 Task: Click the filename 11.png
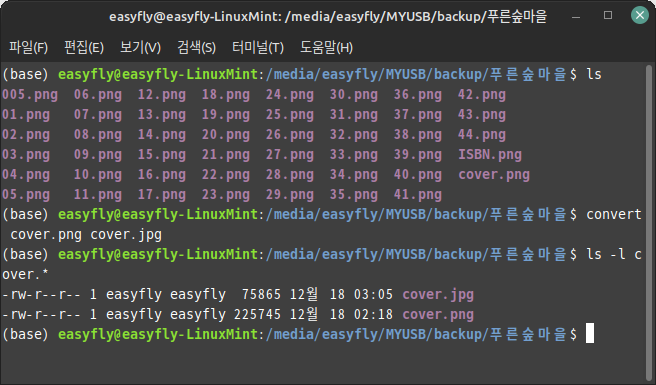tap(98, 195)
